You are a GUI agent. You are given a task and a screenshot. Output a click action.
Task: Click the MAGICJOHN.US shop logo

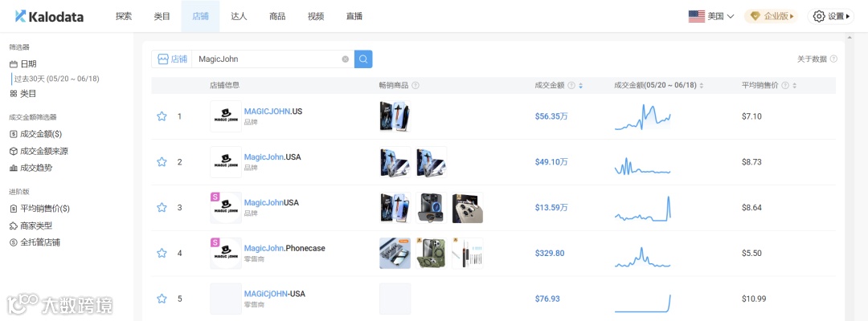(x=226, y=116)
